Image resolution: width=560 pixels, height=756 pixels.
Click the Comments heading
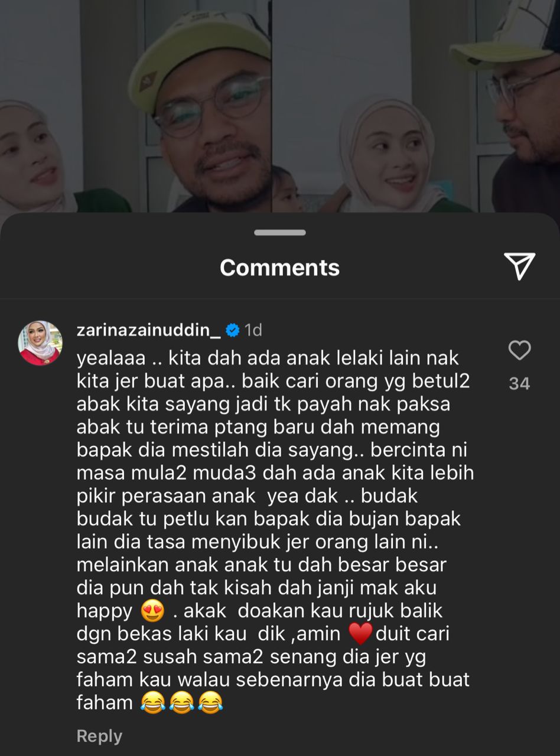(280, 268)
